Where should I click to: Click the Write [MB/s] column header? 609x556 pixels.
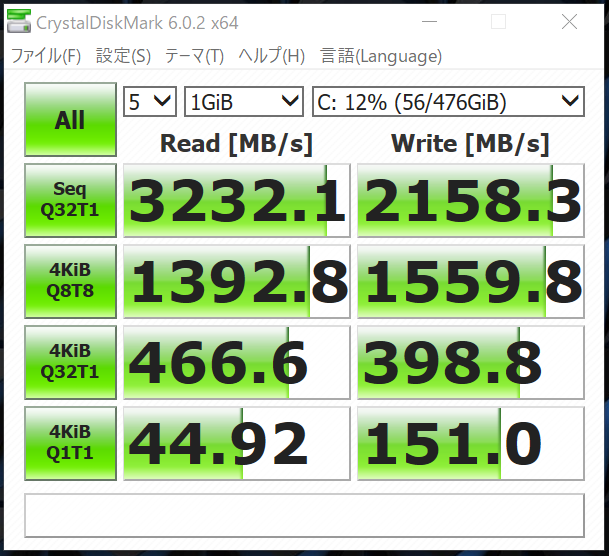tap(470, 144)
